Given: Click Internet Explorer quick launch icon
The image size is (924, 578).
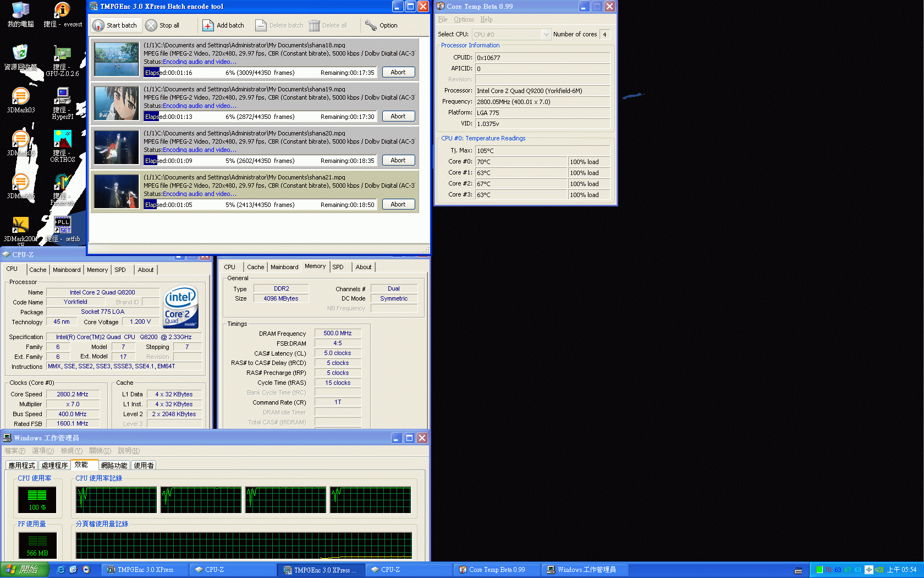Looking at the screenshot, I should [61, 570].
